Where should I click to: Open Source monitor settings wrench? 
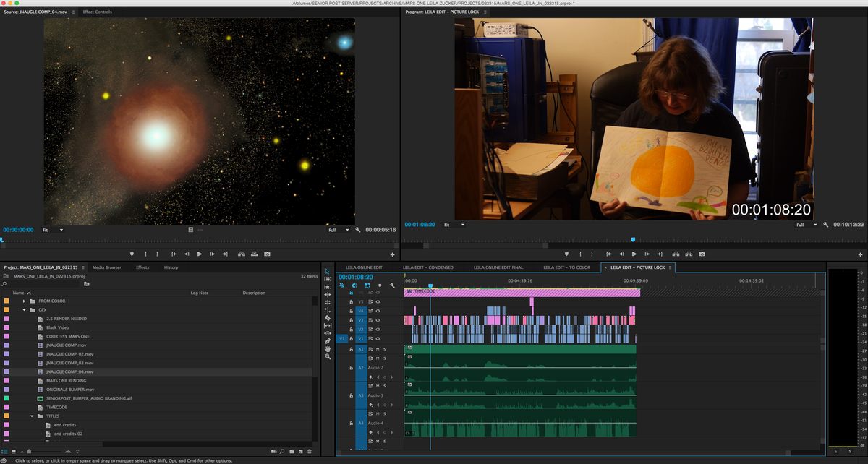tap(357, 230)
